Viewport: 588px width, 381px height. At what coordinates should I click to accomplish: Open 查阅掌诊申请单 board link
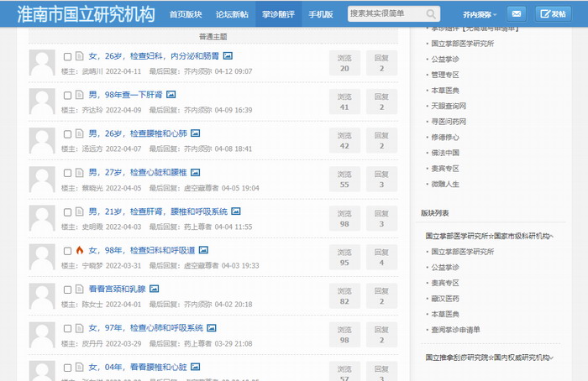pos(455,330)
